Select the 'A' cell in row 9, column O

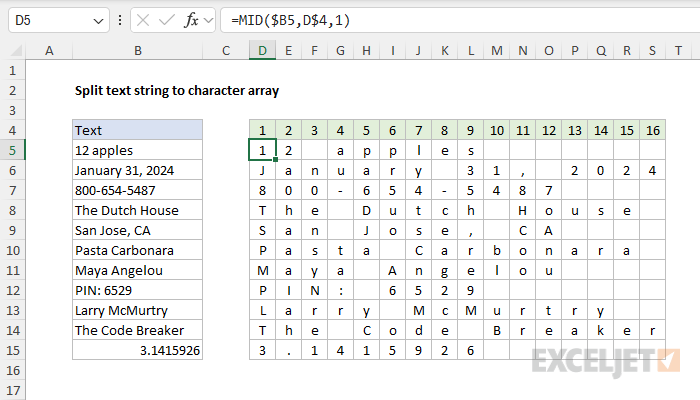click(x=549, y=230)
